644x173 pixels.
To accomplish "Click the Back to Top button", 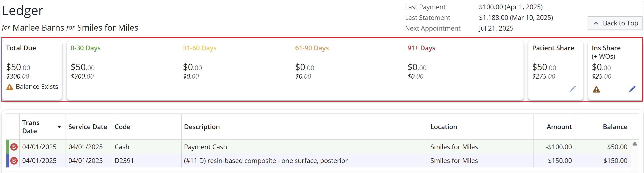I will coord(615,23).
